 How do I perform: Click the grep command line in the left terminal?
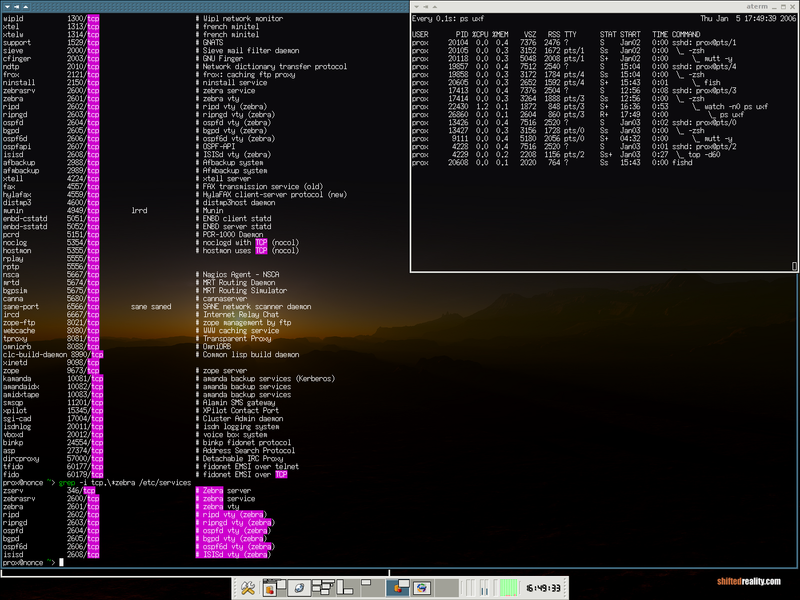pyautogui.click(x=125, y=483)
